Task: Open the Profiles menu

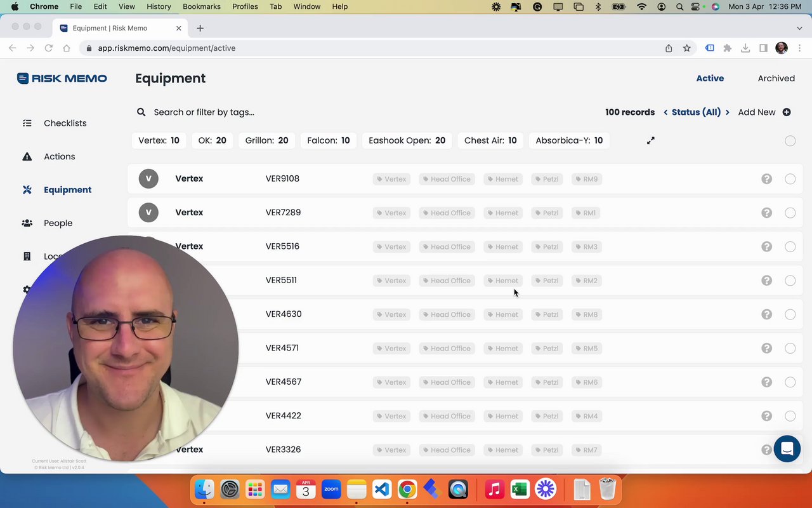Action: pyautogui.click(x=245, y=6)
